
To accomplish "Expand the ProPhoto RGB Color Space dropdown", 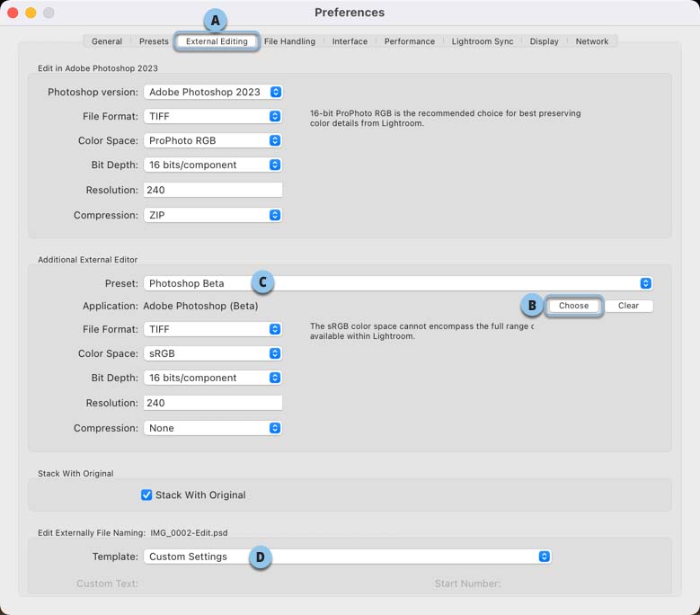I will point(213,140).
